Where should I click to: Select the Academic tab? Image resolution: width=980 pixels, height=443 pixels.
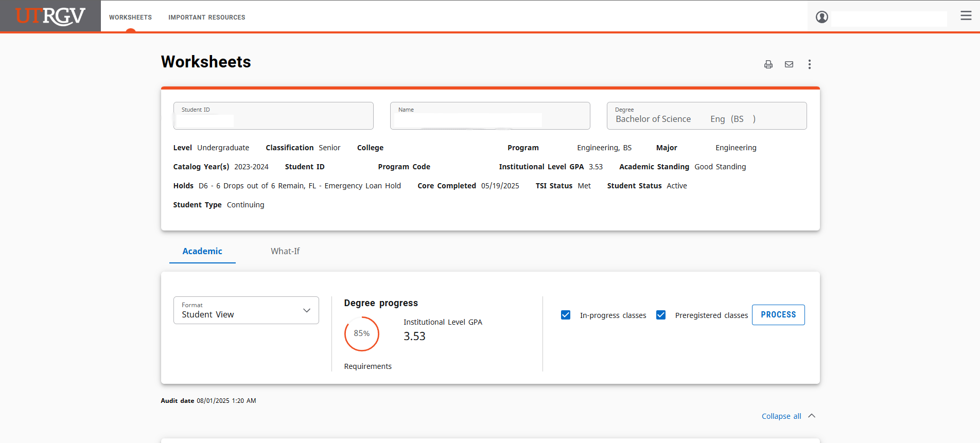202,251
